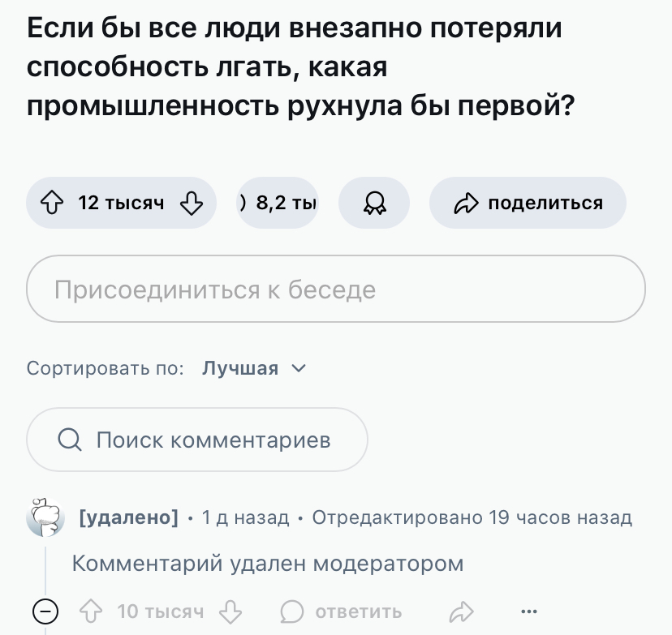
Task: Upvote the deleted comment
Action: (x=91, y=611)
